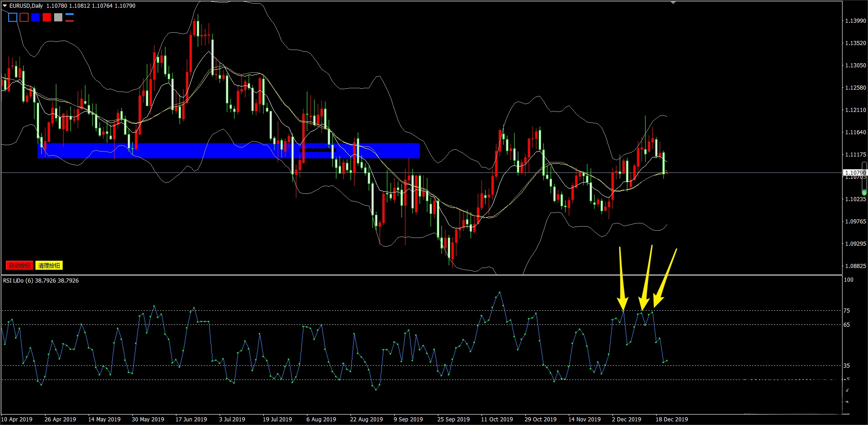Click the 10 Apr 2019 date on time axis
This screenshot has width=868, height=425.
pos(17,420)
